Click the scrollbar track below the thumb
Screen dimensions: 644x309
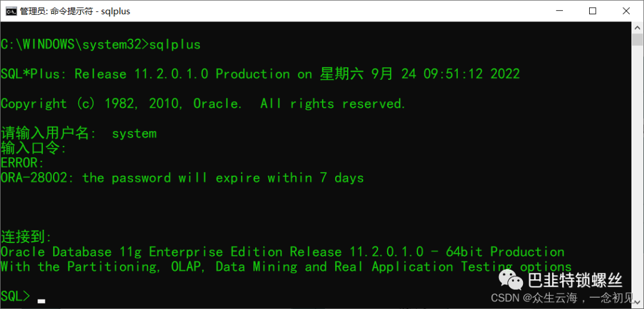pos(637,179)
